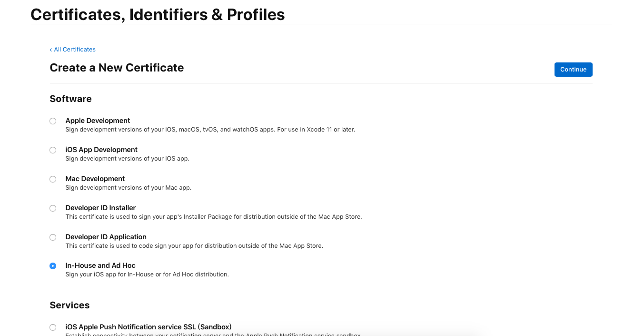Click the "Services" section heading
This screenshot has width=644, height=336.
click(69, 305)
